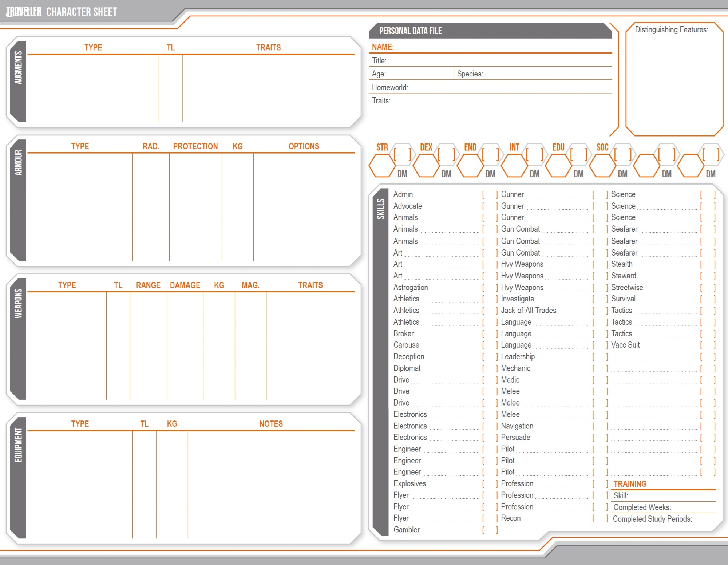Click the Admin skill level bracket

pyautogui.click(x=490, y=195)
